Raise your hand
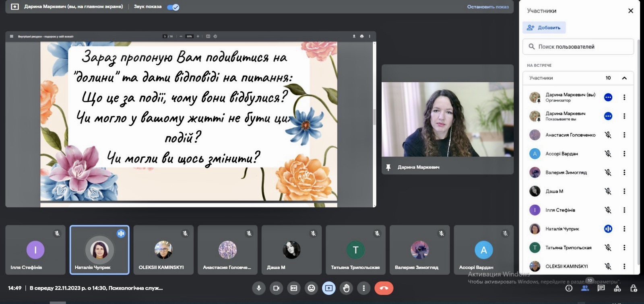This screenshot has width=644, height=304. tap(346, 288)
